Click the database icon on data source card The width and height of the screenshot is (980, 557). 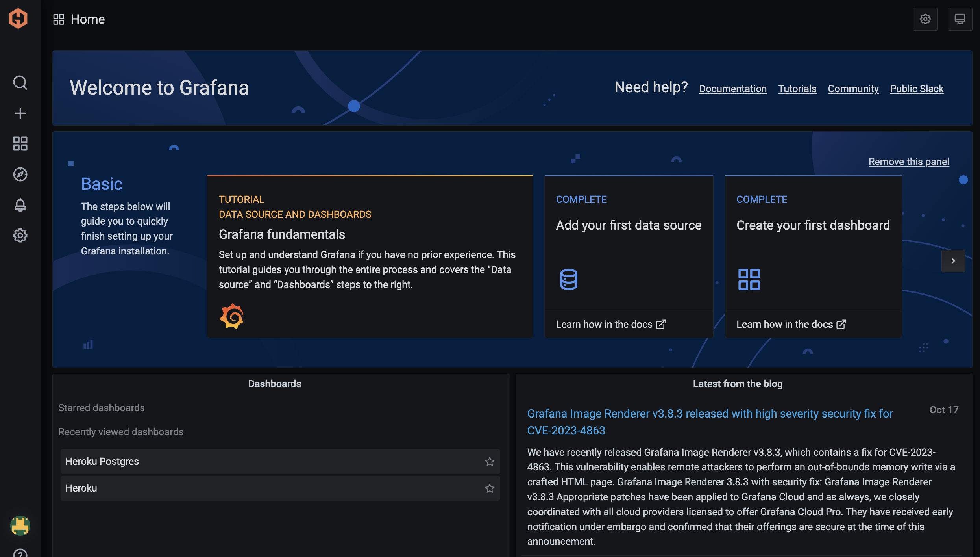point(569,279)
